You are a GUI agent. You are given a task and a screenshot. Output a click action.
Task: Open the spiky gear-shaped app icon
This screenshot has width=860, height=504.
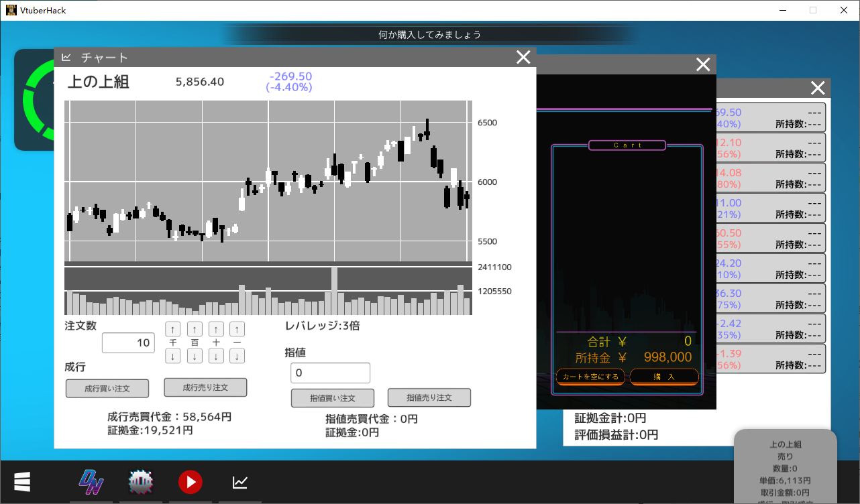(x=141, y=482)
